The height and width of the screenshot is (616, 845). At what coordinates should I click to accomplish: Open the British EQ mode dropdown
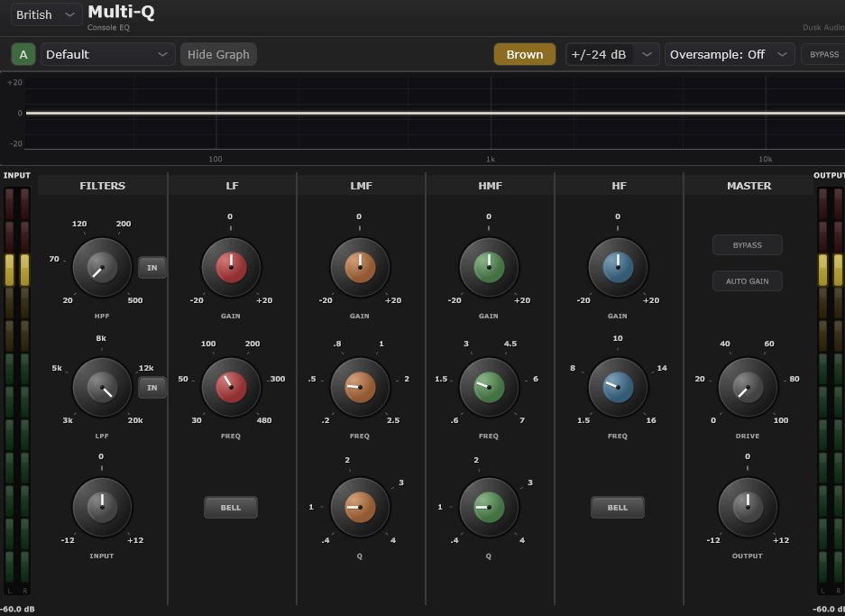pyautogui.click(x=46, y=14)
